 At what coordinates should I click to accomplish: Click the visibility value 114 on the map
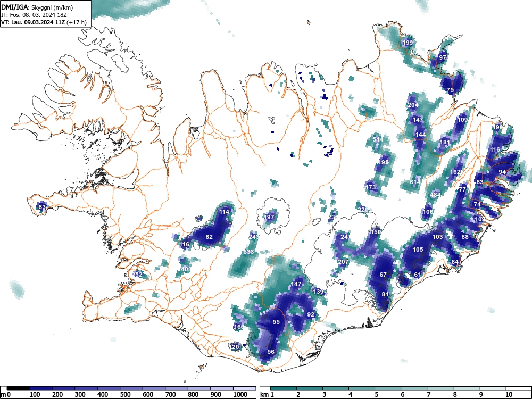[x=224, y=212]
